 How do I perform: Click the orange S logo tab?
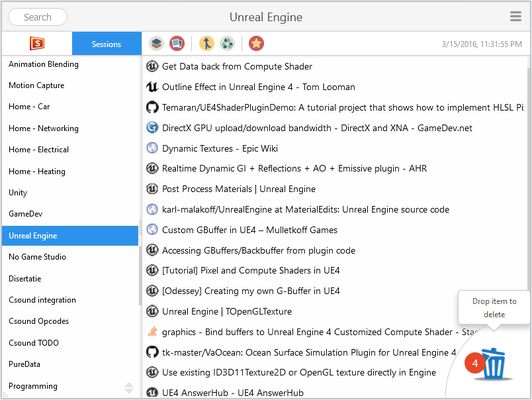pos(37,43)
